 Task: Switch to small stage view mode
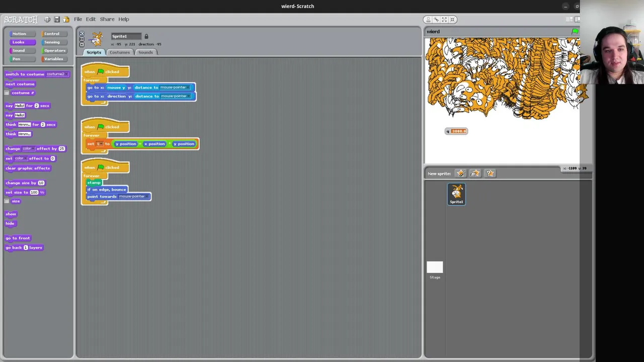pyautogui.click(x=569, y=19)
